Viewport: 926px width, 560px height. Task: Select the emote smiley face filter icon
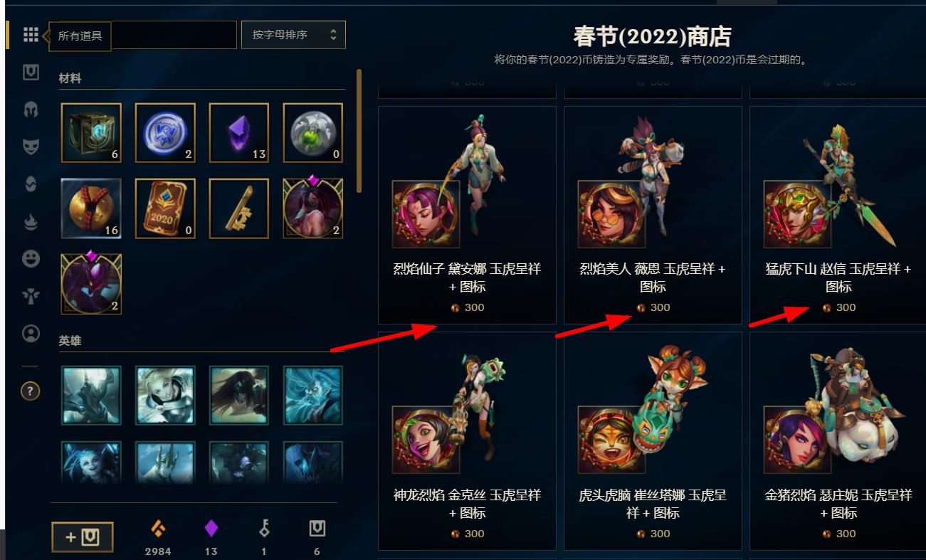pyautogui.click(x=31, y=258)
